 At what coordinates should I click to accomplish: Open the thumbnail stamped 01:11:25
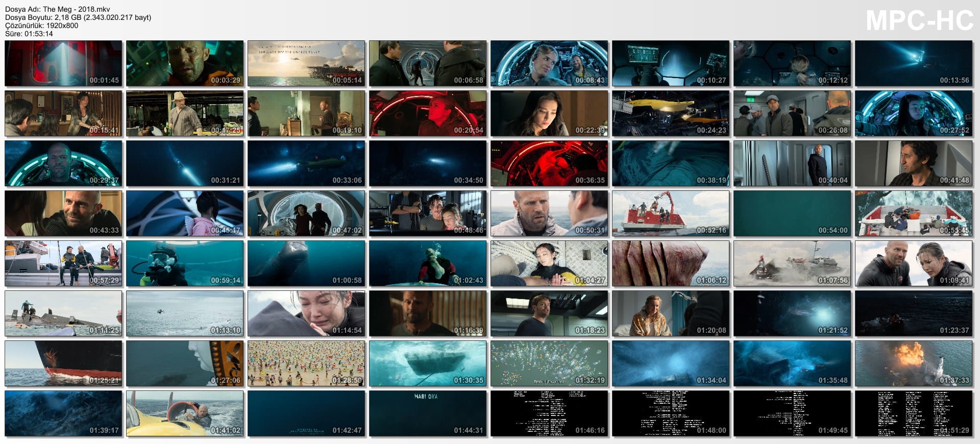pyautogui.click(x=63, y=313)
